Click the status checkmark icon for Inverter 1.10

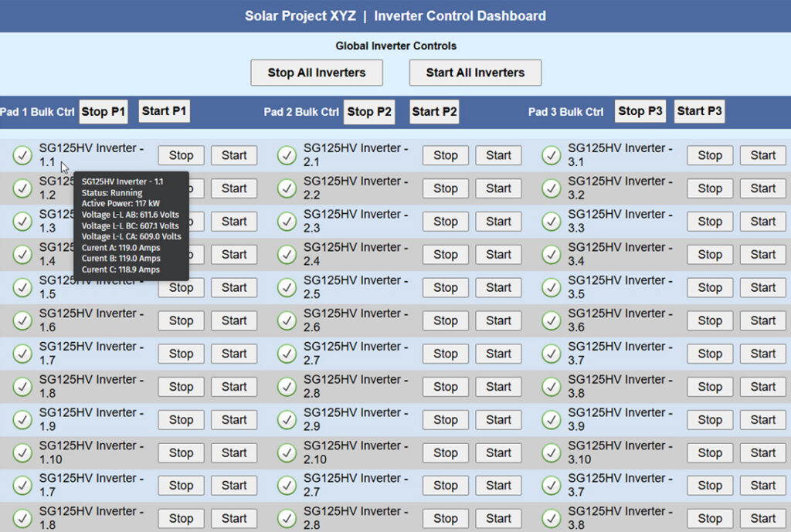pyautogui.click(x=22, y=452)
